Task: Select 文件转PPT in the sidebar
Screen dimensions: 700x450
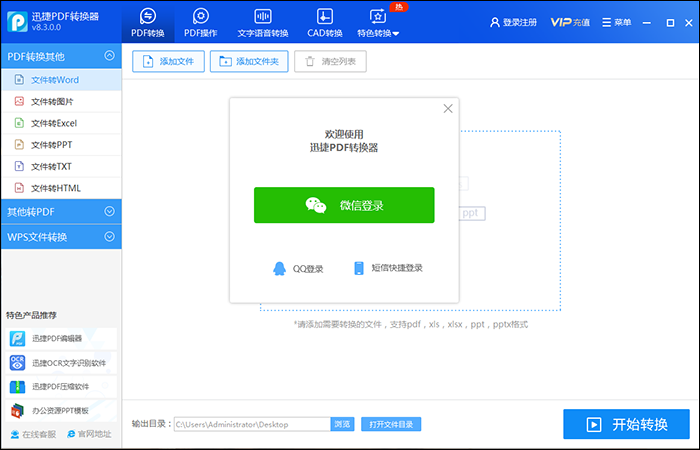Action: pyautogui.click(x=61, y=145)
